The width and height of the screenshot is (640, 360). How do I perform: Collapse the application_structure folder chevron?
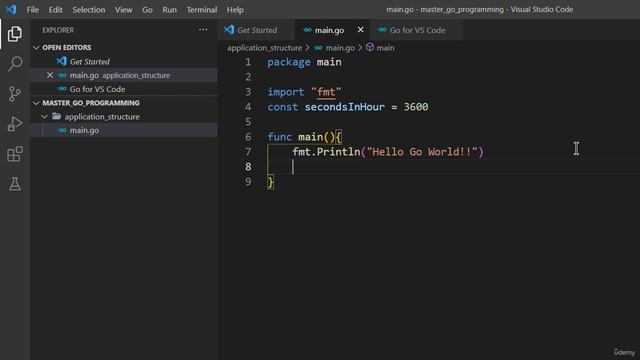[x=44, y=117]
